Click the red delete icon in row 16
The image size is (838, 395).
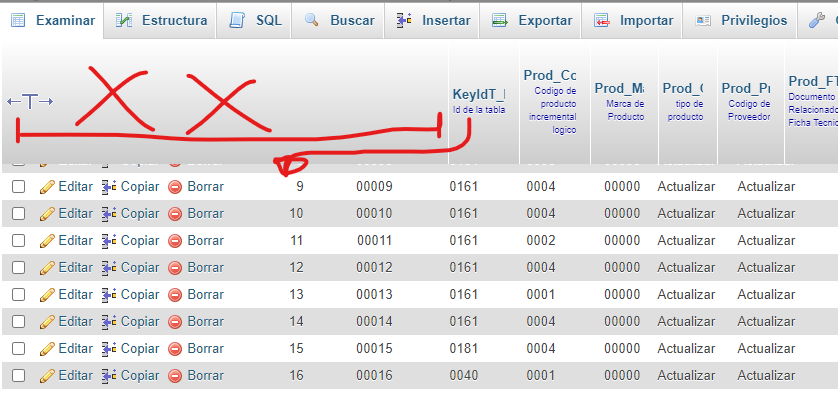click(x=175, y=375)
